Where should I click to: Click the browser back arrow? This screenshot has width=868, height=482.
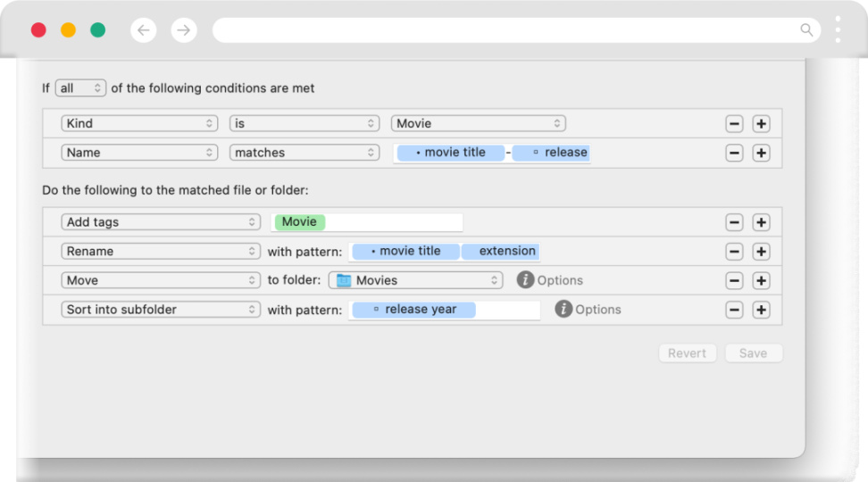click(144, 30)
